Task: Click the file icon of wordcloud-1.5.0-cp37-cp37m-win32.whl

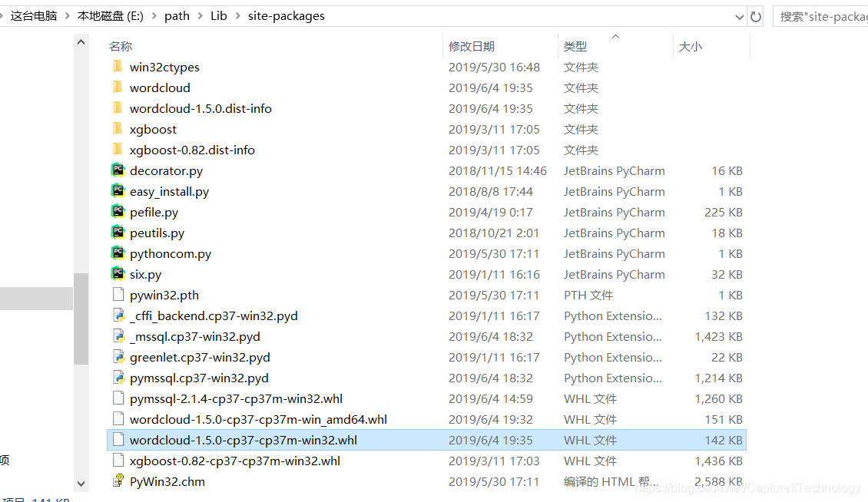Action: click(x=118, y=440)
